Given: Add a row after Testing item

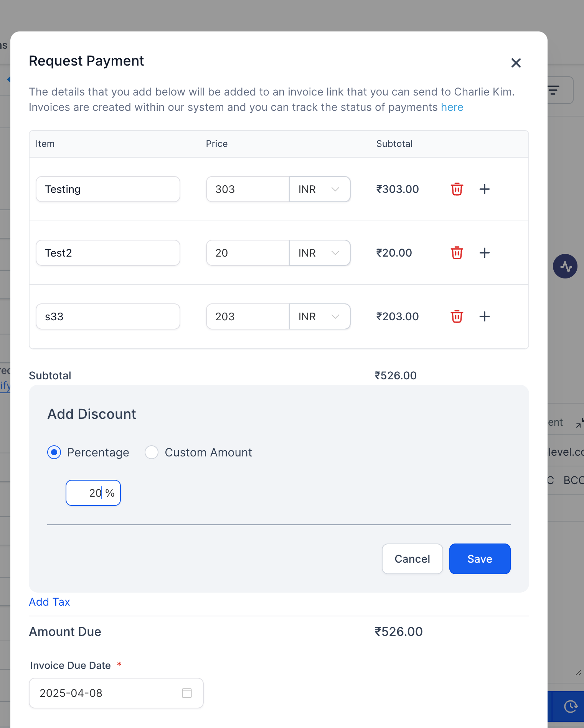Looking at the screenshot, I should (485, 189).
